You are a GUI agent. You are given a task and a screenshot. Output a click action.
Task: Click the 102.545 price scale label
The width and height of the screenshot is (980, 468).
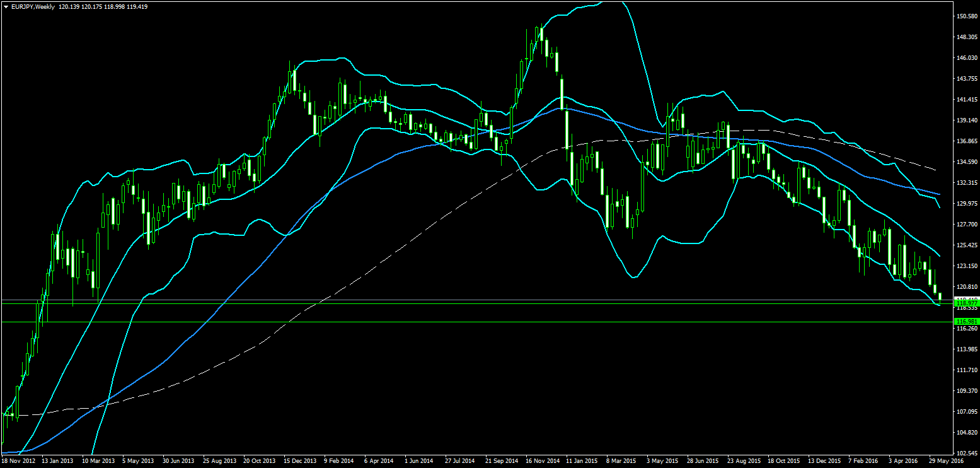click(966, 453)
